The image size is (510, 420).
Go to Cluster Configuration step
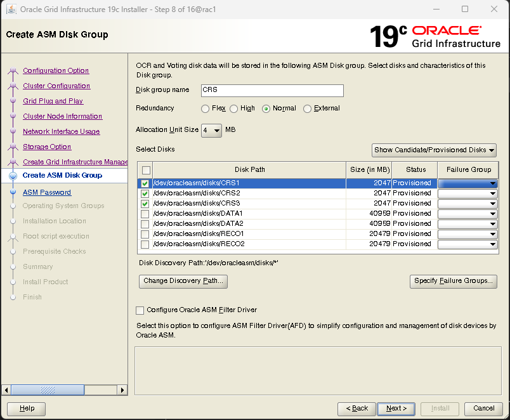coord(56,86)
